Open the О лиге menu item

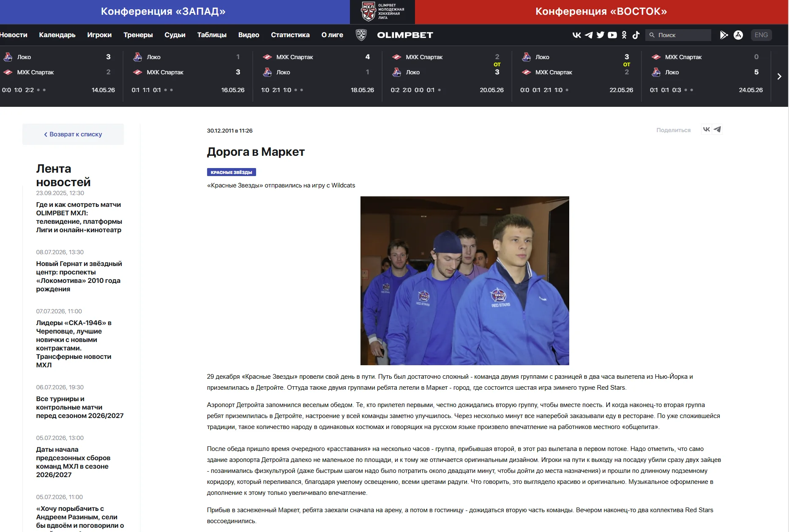tap(332, 35)
